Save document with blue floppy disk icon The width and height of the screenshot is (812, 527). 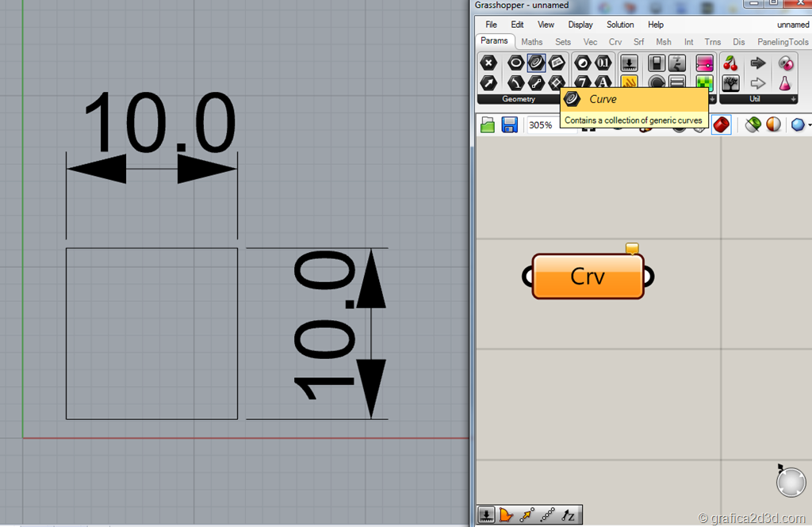pyautogui.click(x=509, y=125)
